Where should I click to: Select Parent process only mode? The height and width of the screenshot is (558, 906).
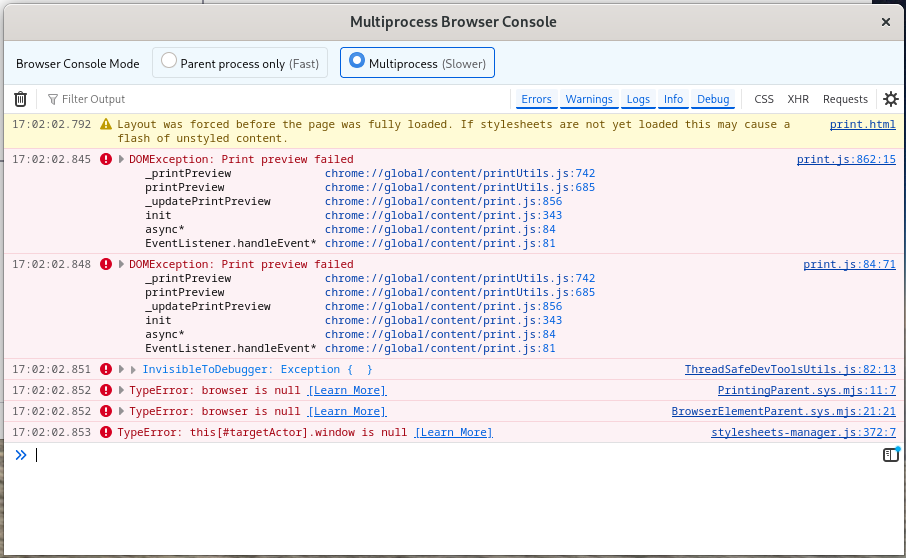240,63
